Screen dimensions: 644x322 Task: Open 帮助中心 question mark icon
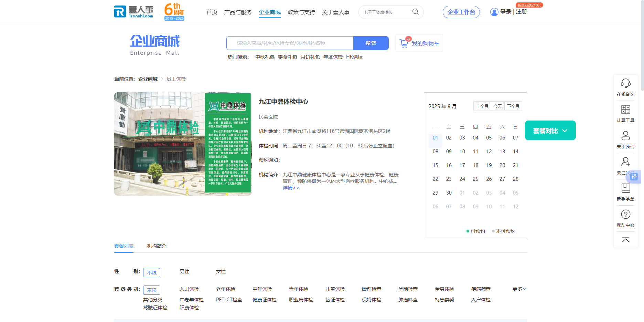[x=625, y=214]
